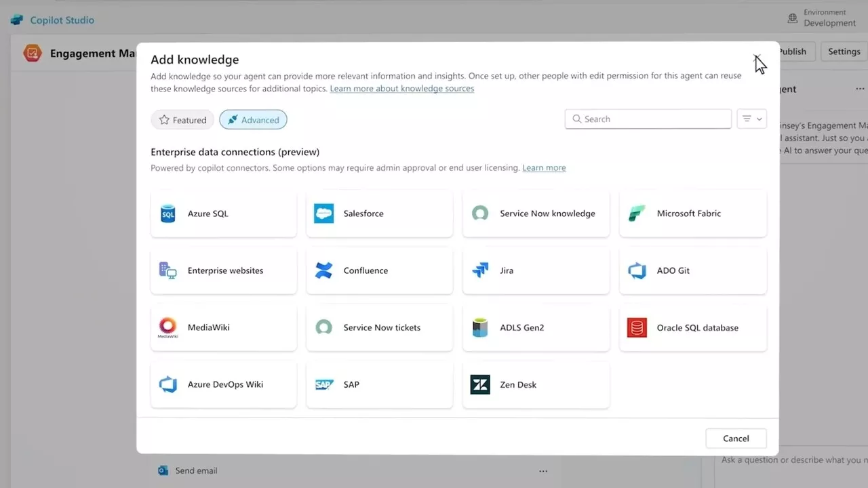
Task: Click the Publish button
Action: [x=792, y=52]
